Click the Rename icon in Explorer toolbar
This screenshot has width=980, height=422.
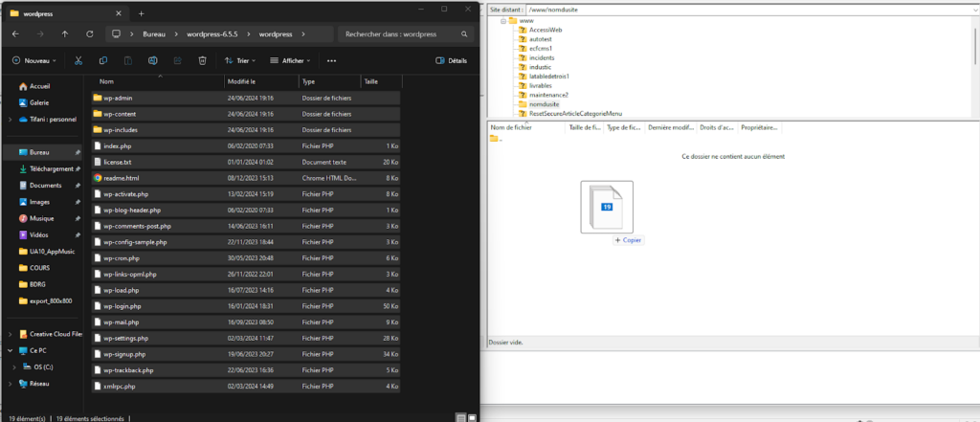coord(153,60)
